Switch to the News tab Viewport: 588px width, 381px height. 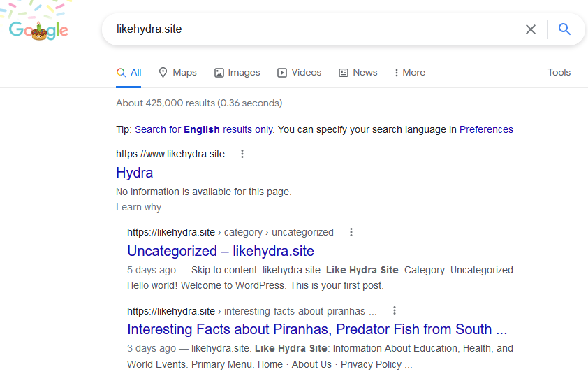click(x=358, y=73)
